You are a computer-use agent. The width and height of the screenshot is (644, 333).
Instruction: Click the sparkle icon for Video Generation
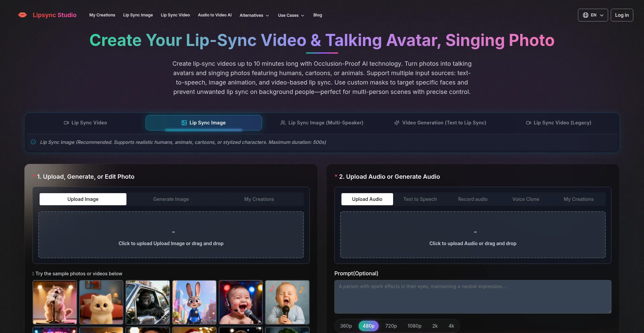397,123
